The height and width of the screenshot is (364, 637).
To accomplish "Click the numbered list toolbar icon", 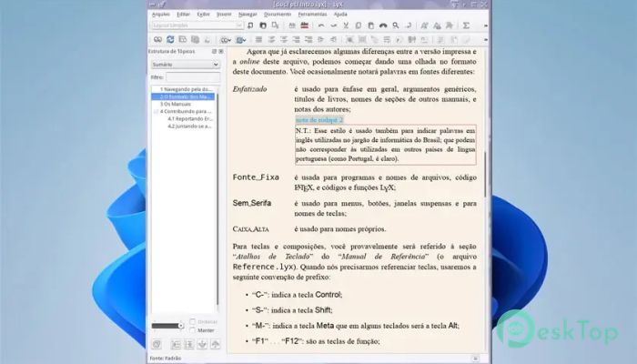I will pyautogui.click(x=271, y=39).
